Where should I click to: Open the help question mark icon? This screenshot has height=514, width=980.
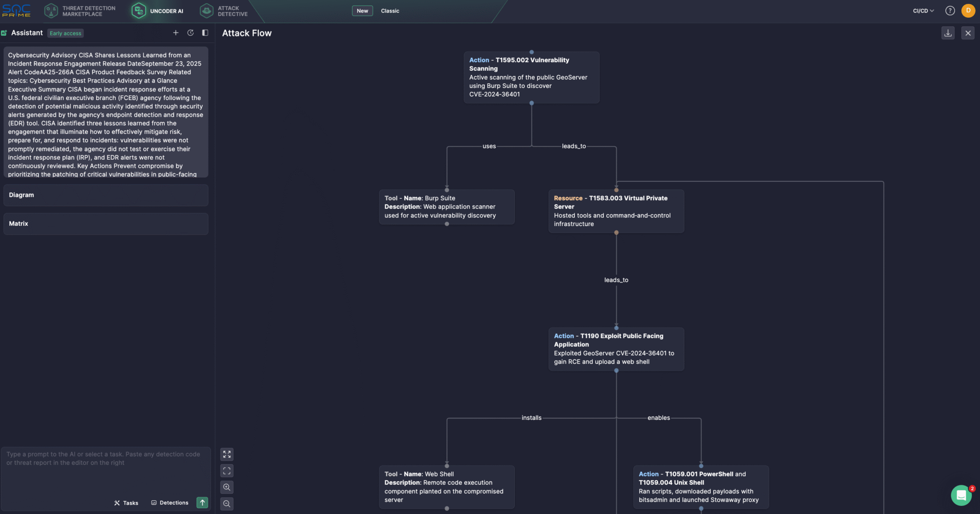(x=950, y=11)
